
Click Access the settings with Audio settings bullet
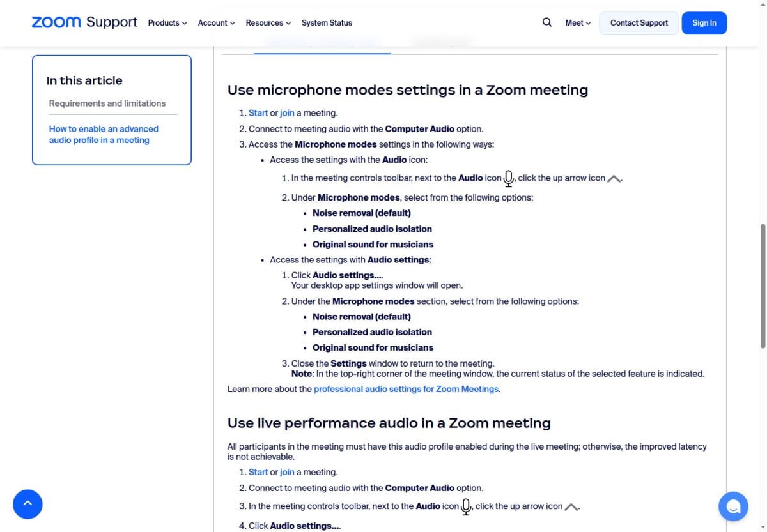pos(351,260)
